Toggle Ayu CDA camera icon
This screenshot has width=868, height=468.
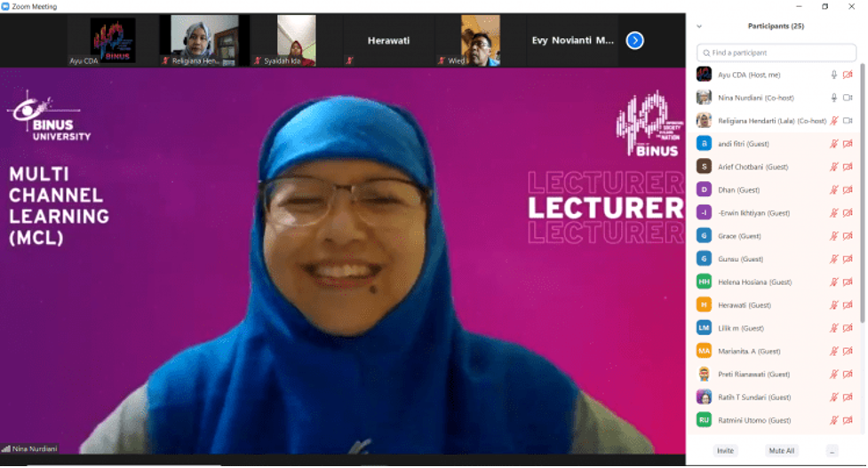point(848,75)
